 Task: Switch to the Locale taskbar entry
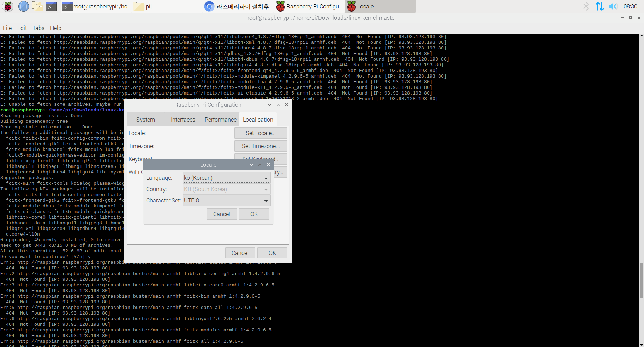click(x=380, y=6)
